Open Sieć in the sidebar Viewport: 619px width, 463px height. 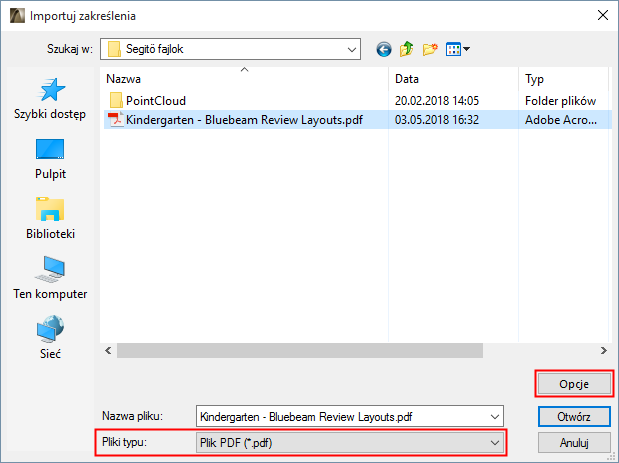pyautogui.click(x=50, y=337)
